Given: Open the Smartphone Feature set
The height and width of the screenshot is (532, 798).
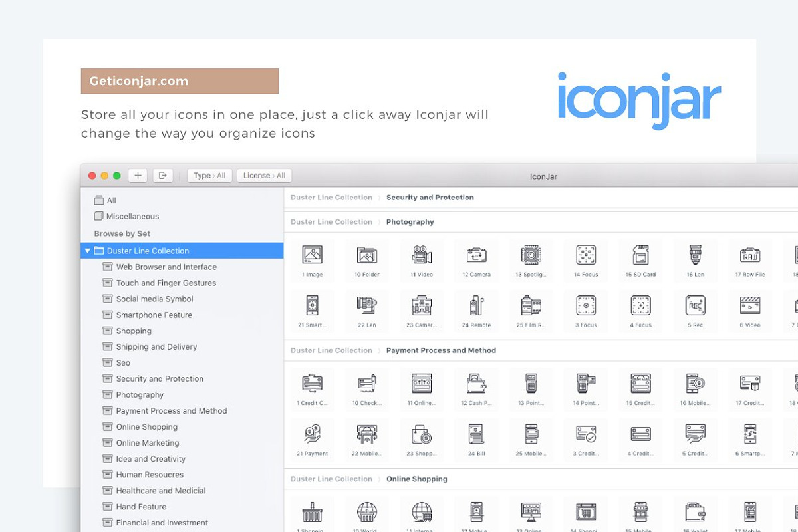Looking at the screenshot, I should pos(147,315).
